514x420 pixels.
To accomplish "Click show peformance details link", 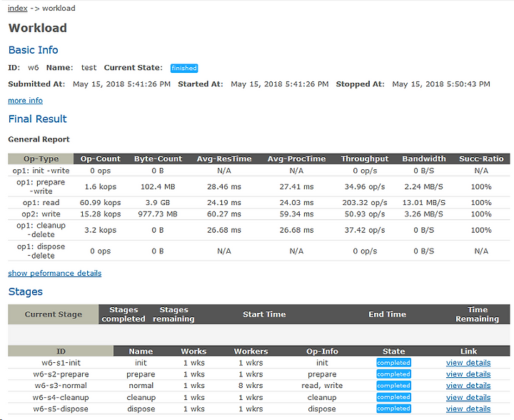I will click(55, 273).
